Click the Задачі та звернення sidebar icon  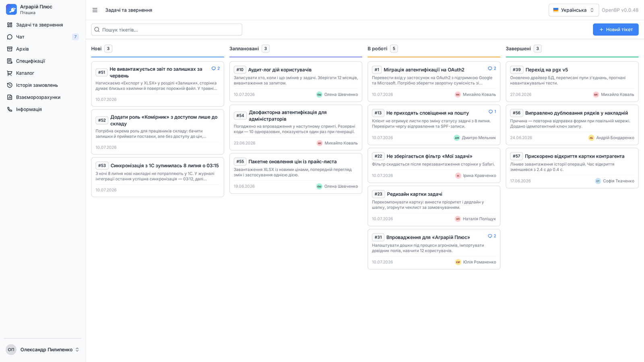[x=10, y=25]
